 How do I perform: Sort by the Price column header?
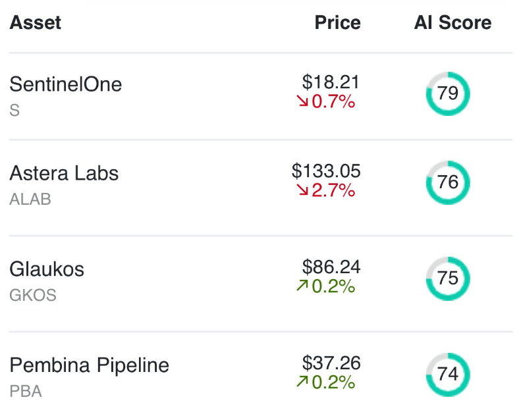tap(337, 23)
